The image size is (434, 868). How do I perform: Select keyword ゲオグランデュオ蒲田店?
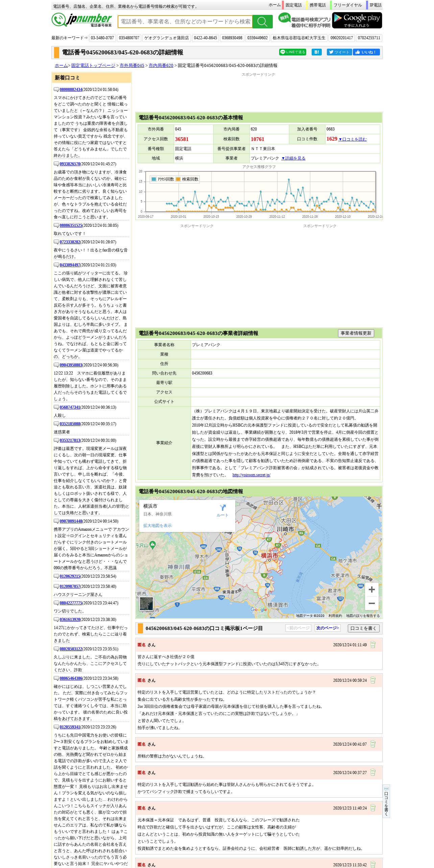[x=167, y=38]
